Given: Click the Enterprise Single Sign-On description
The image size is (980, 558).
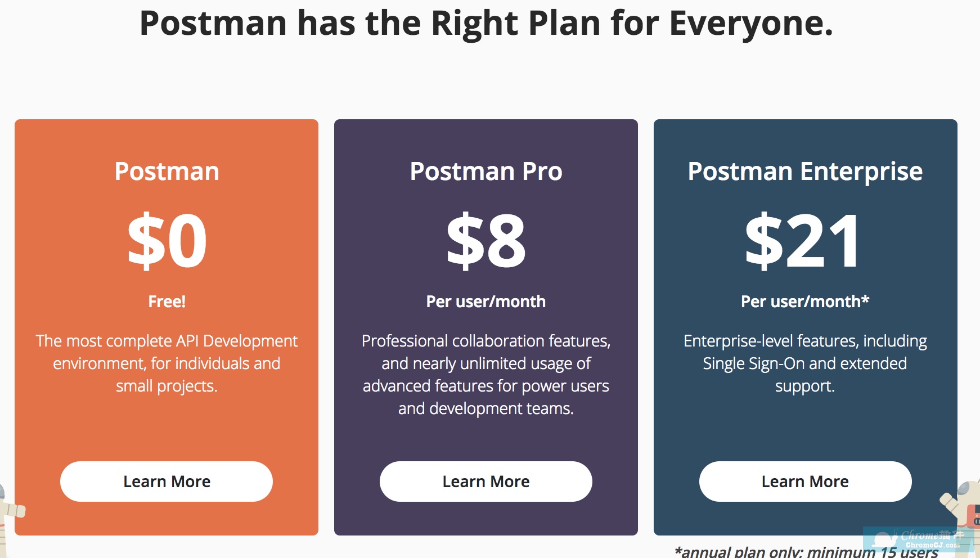Looking at the screenshot, I should coord(805,363).
